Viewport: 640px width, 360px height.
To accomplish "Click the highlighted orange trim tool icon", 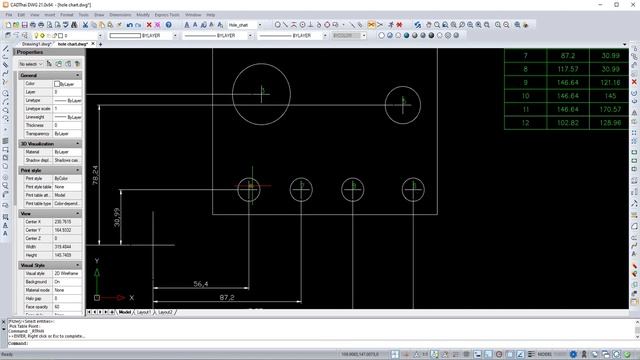I will [x=371, y=25].
